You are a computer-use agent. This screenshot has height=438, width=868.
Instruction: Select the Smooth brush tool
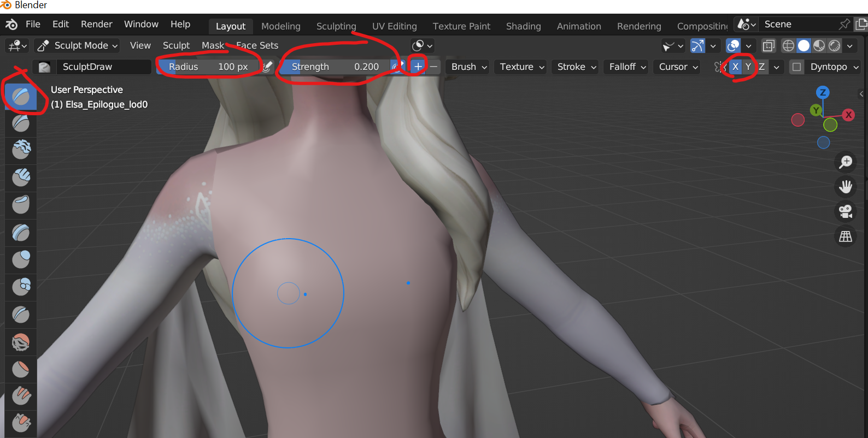pos(21,342)
